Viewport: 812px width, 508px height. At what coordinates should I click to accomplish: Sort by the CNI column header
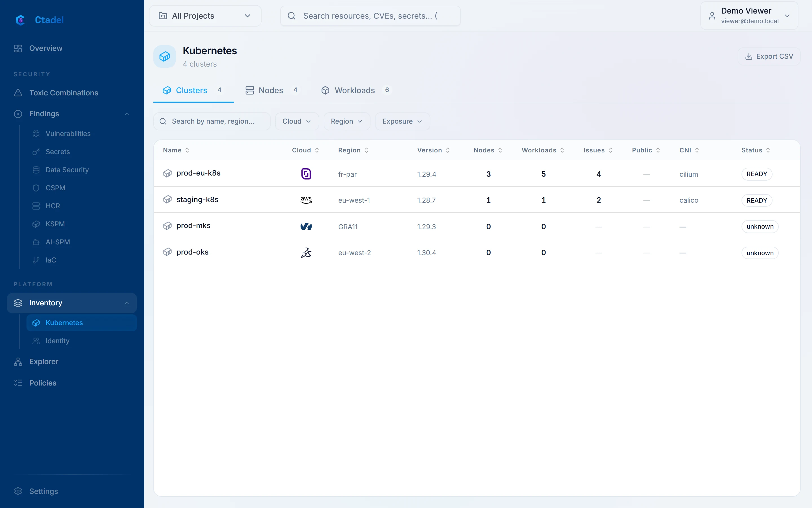[689, 150]
